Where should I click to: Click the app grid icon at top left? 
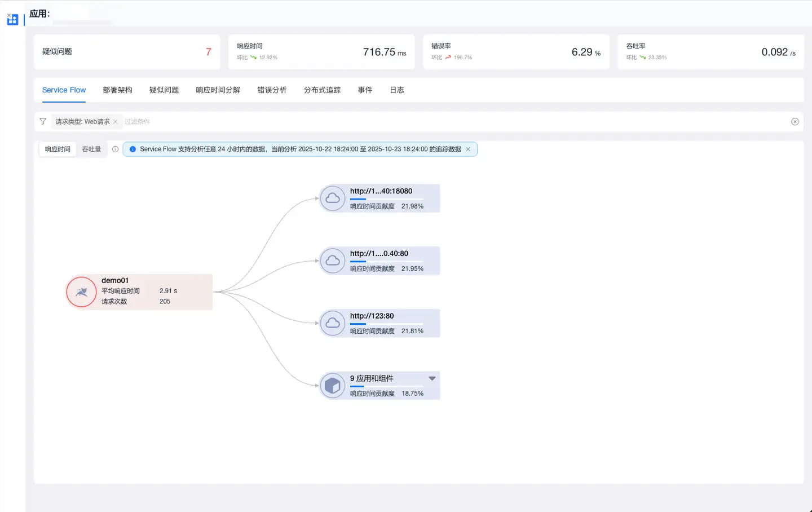tap(12, 20)
